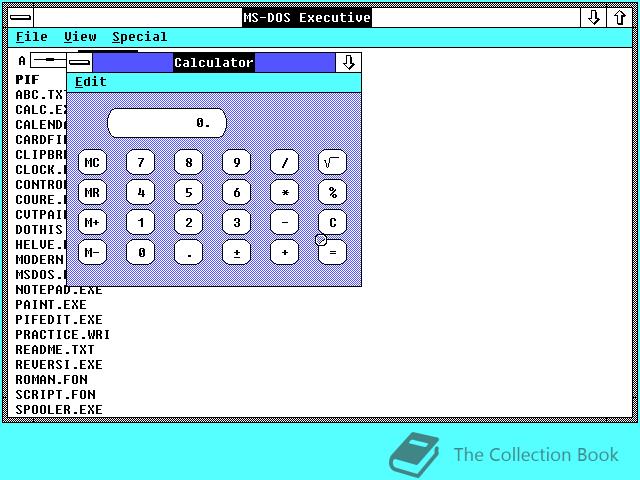Click the add (+) key
The width and height of the screenshot is (640, 480).
click(x=284, y=252)
